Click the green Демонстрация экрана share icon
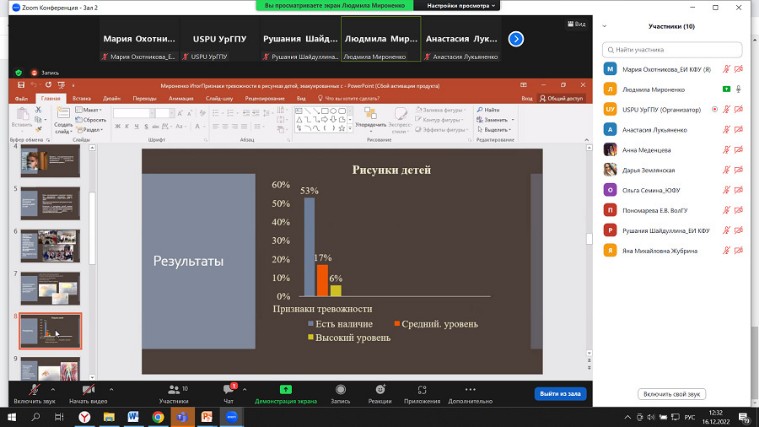 (x=285, y=389)
